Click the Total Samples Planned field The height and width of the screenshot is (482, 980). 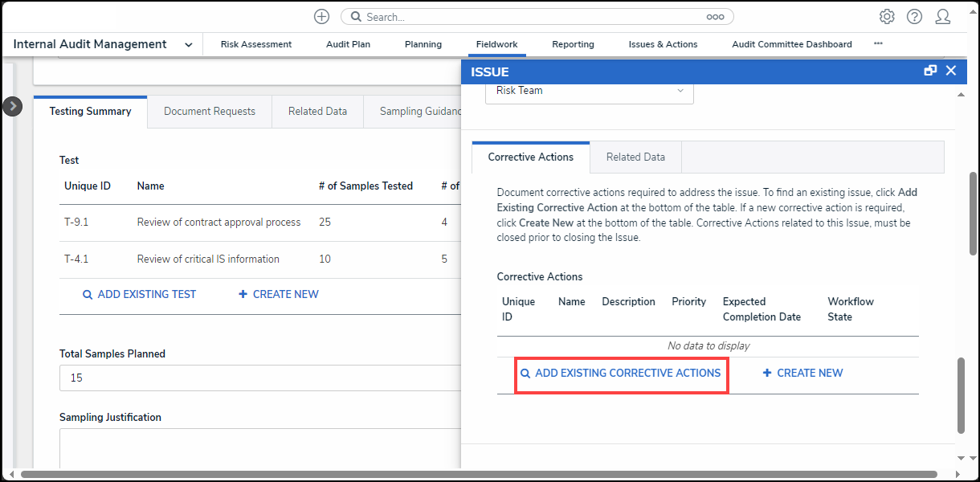tap(257, 378)
